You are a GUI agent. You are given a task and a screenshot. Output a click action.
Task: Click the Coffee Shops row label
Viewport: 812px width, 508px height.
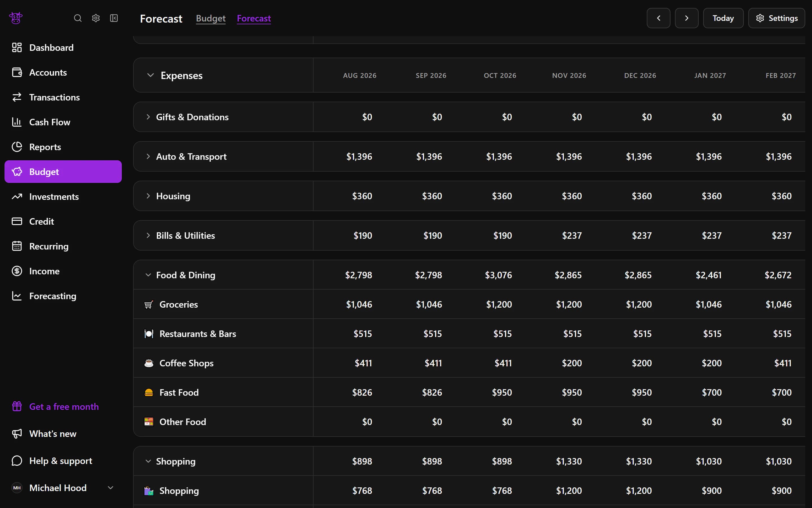186,363
